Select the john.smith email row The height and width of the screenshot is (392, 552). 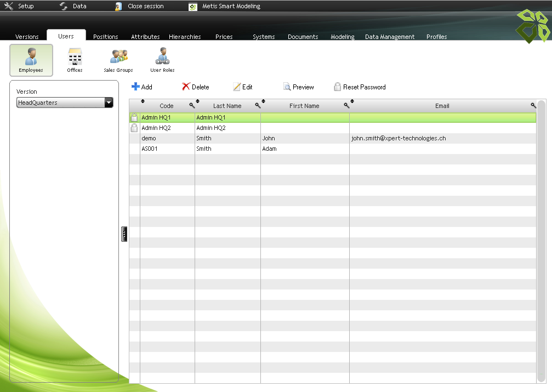point(398,138)
